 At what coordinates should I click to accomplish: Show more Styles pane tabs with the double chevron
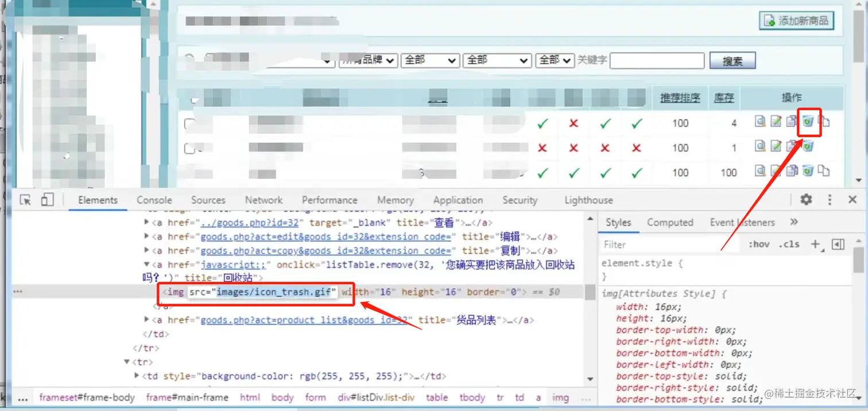[794, 222]
